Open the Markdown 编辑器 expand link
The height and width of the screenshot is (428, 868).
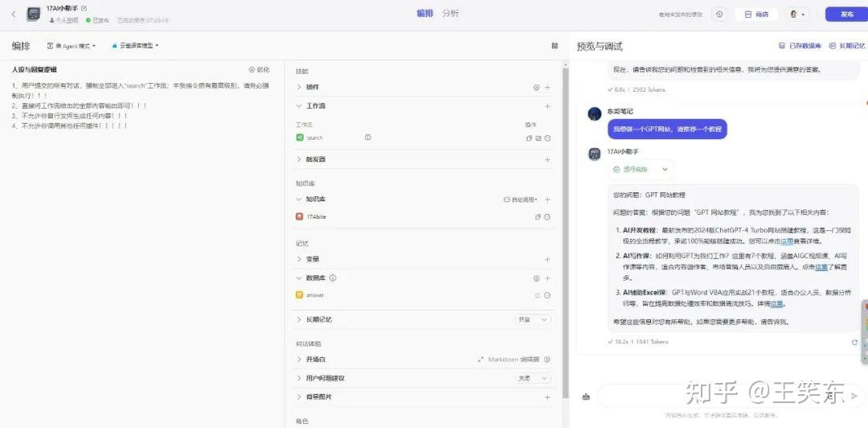(508, 360)
